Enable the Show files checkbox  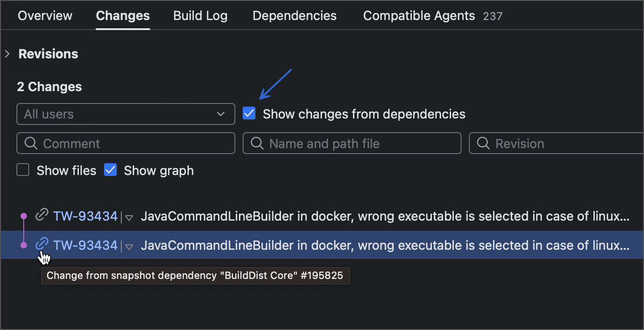click(22, 170)
